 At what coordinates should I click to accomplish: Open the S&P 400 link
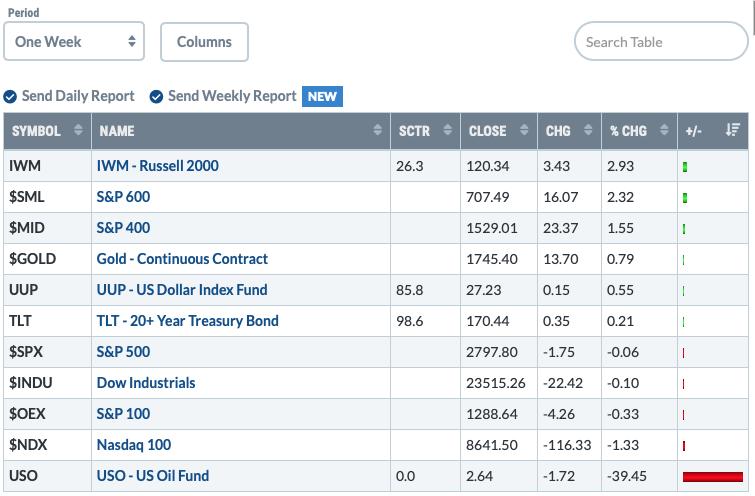click(123, 227)
